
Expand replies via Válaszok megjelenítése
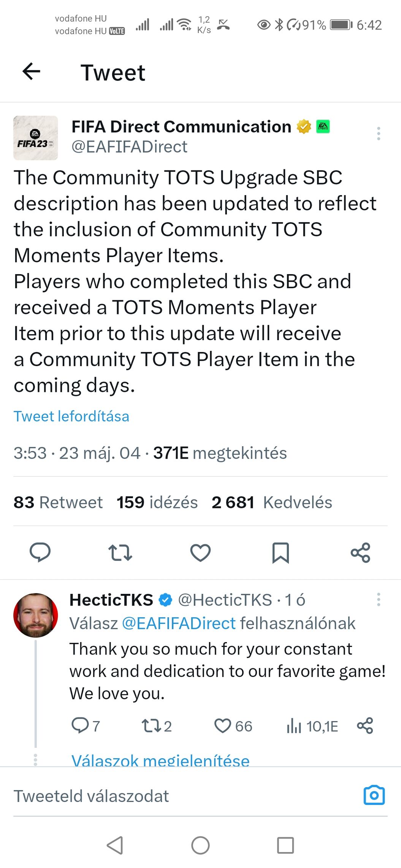[x=160, y=760]
